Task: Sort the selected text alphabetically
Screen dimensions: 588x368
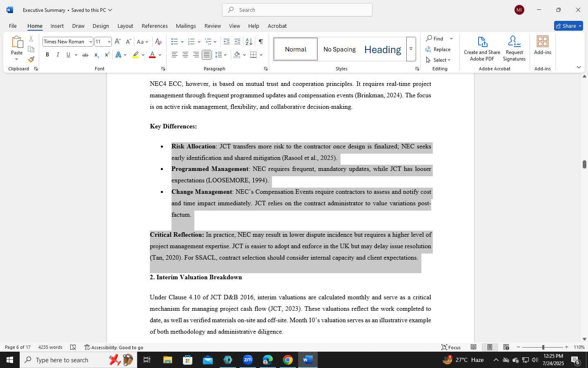Action: (249, 42)
